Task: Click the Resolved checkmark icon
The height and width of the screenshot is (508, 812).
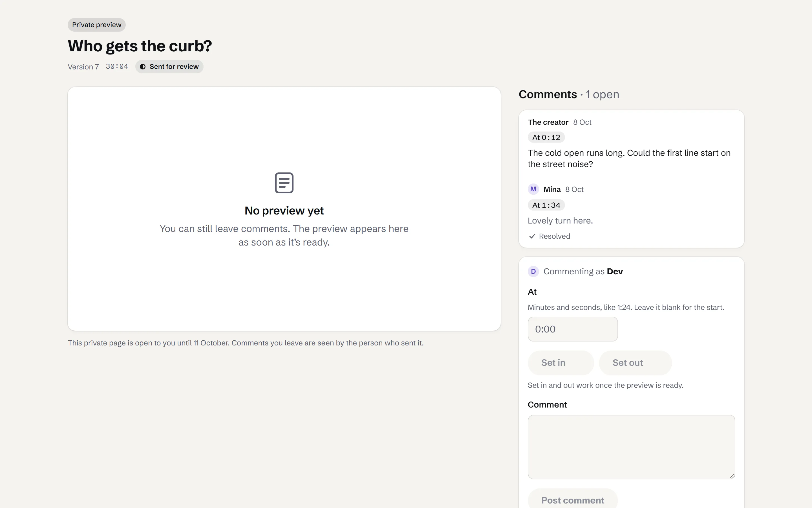Action: pyautogui.click(x=532, y=236)
